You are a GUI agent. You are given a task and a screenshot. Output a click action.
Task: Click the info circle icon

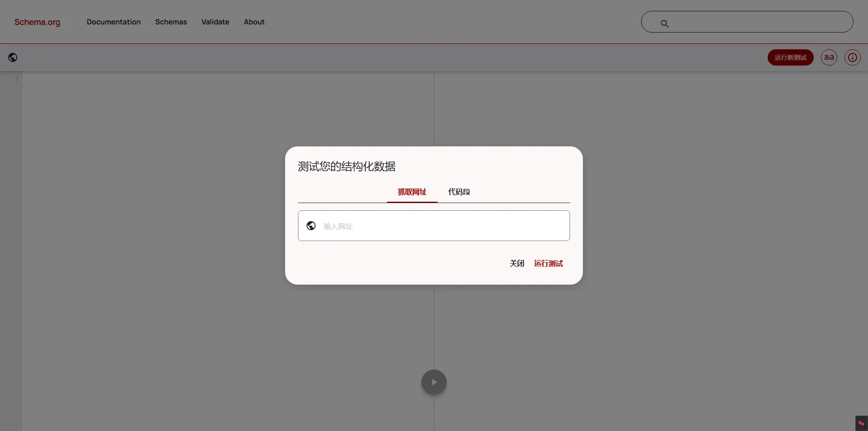point(852,57)
